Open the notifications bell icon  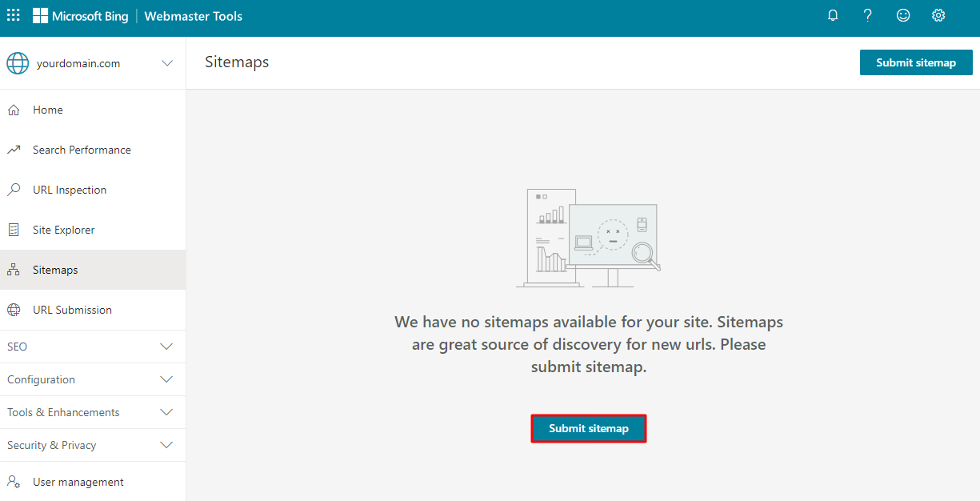pos(833,15)
